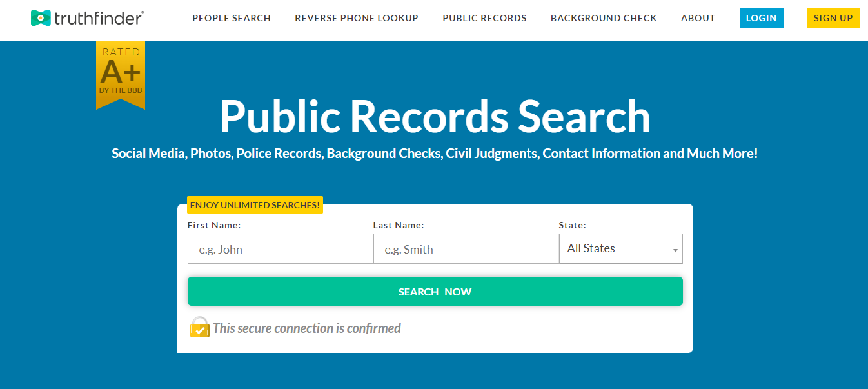Click the secure connection padlock icon
This screenshot has height=389, width=868.
coord(200,327)
